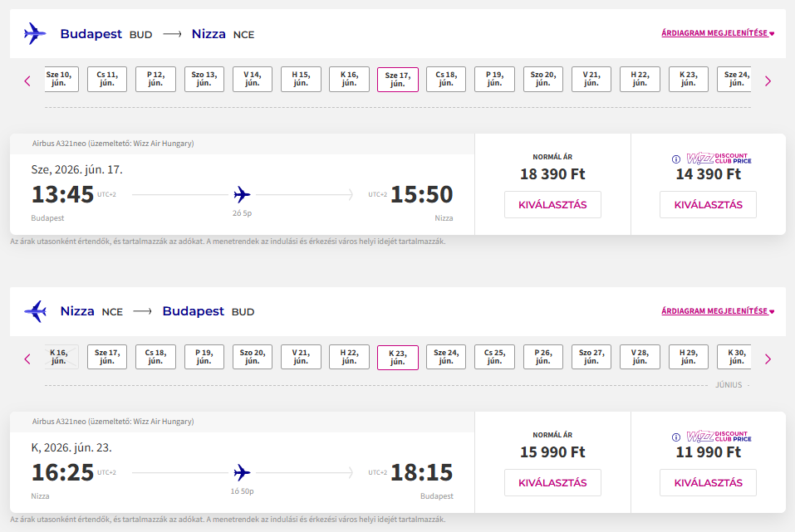Viewport: 795px width, 532px height.
Task: Show earlier return dates with left arrow
Action: (x=27, y=359)
